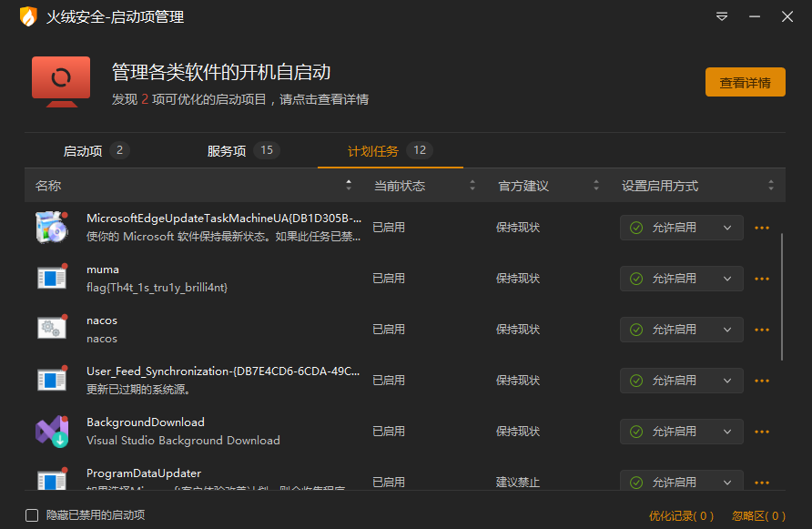
Task: Click 保持现状 in User_Feed_Synchronization row
Action: pos(518,381)
